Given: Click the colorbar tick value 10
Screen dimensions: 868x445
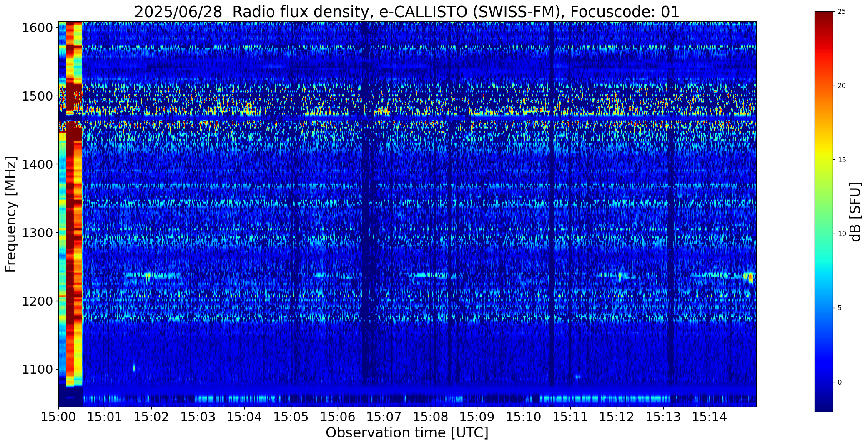Looking at the screenshot, I should (842, 234).
